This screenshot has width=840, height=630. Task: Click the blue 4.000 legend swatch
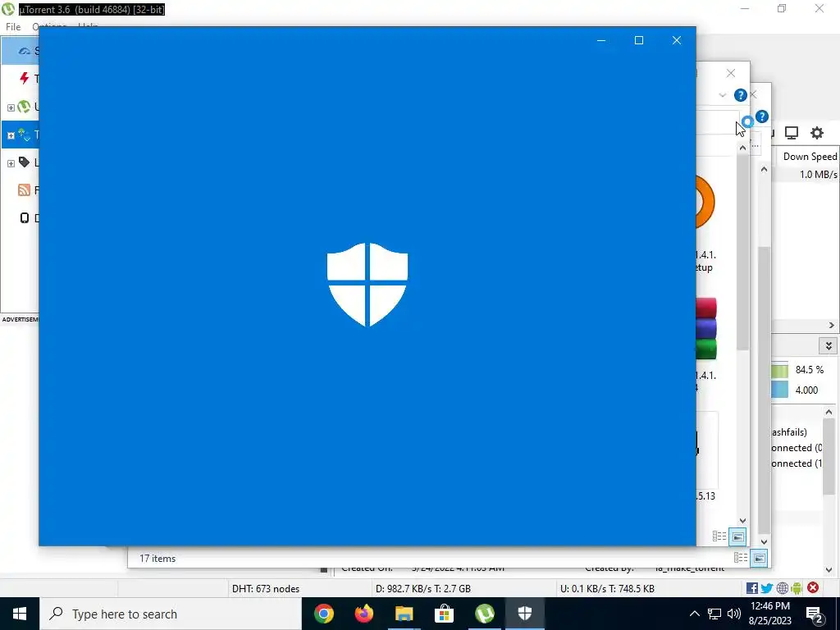pos(780,390)
